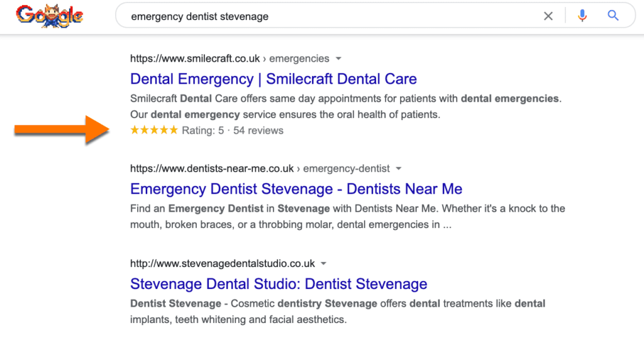Expand the arrow beside the dentists-near-me.co.uk URL
The height and width of the screenshot is (340, 644).
398,168
